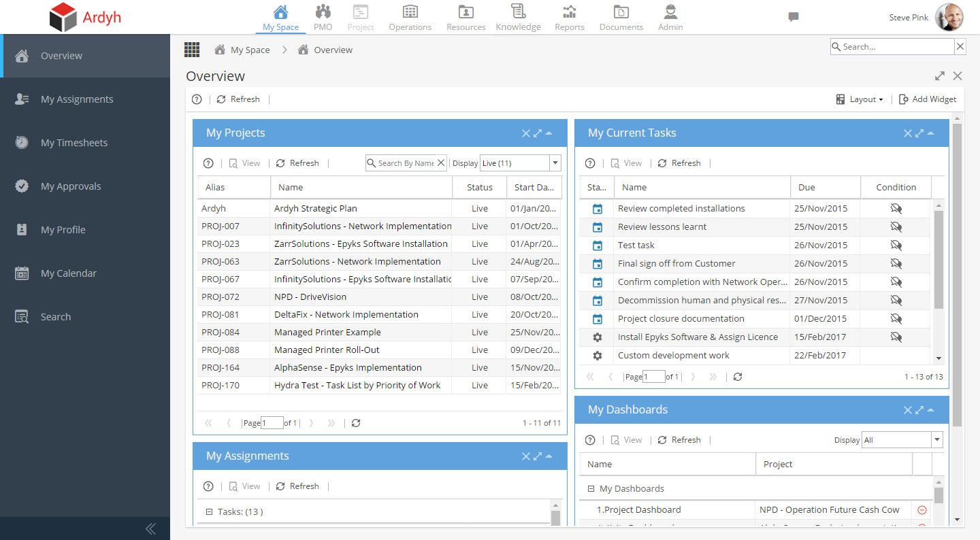The image size is (980, 540).
Task: Toggle visibility for Final sign off from Customer
Action: 896,263
